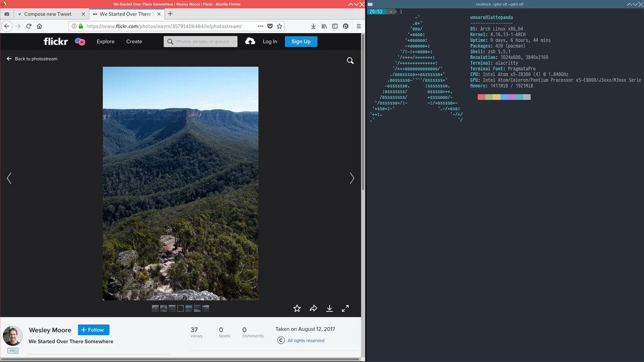Click the pink and blue donut icon
This screenshot has height=362, width=644.
(x=80, y=41)
